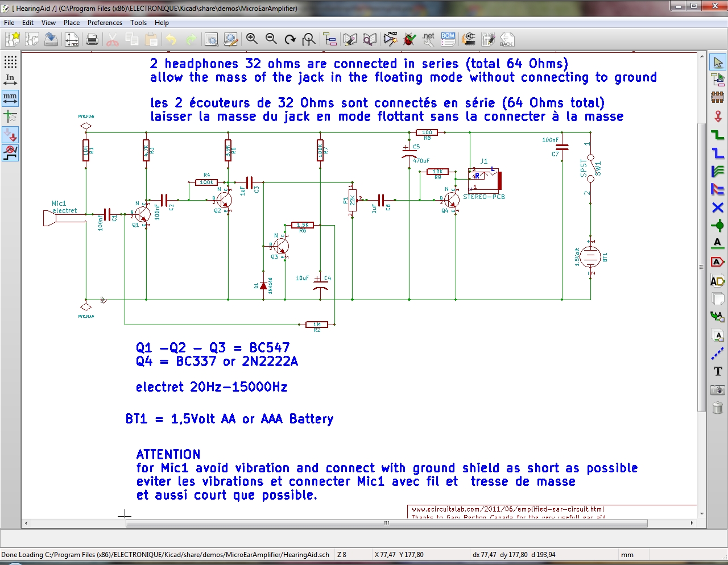The image size is (728, 565).
Task: Select the graphic text (T) tool
Action: (x=718, y=372)
